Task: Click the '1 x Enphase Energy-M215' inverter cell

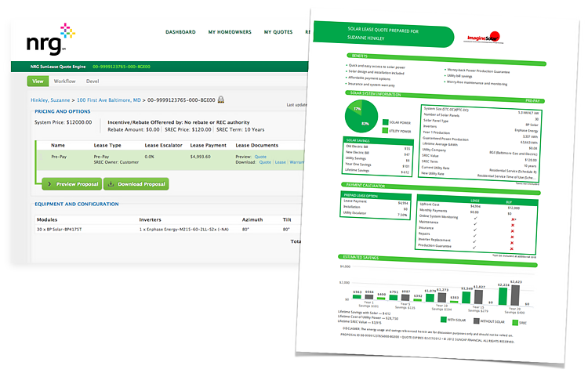Action: 183,229
